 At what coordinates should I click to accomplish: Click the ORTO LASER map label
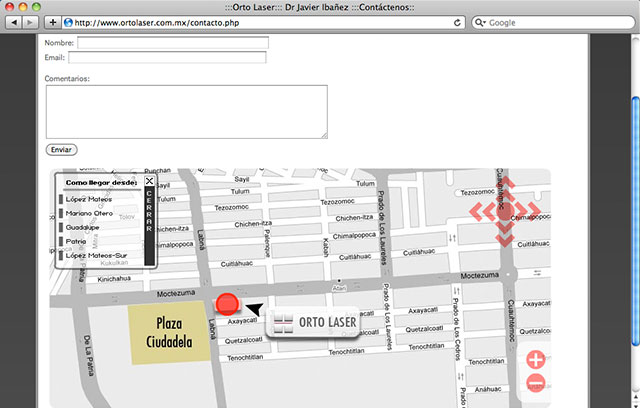(312, 322)
